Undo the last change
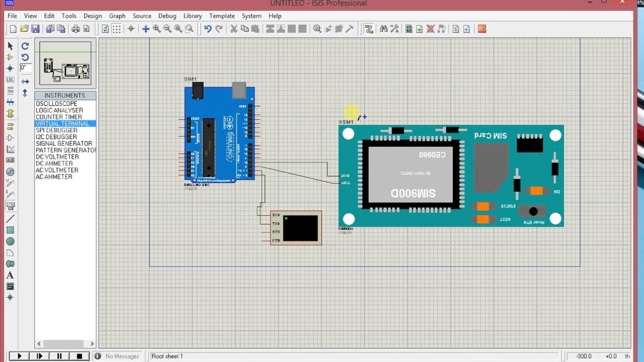644x362 pixels. 208,29
